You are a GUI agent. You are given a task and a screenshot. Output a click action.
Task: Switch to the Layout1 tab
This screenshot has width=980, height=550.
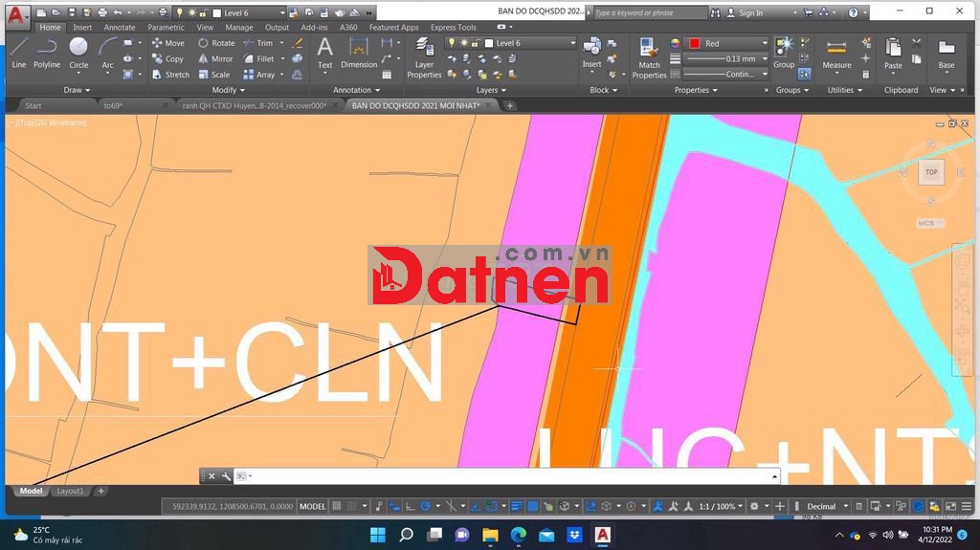pyautogui.click(x=70, y=491)
